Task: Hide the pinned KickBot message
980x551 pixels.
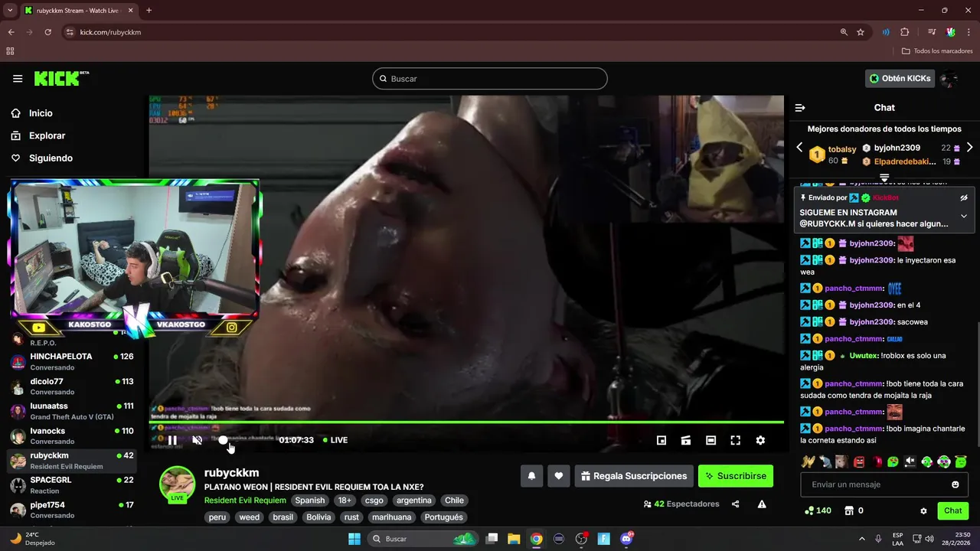Action: click(x=964, y=197)
